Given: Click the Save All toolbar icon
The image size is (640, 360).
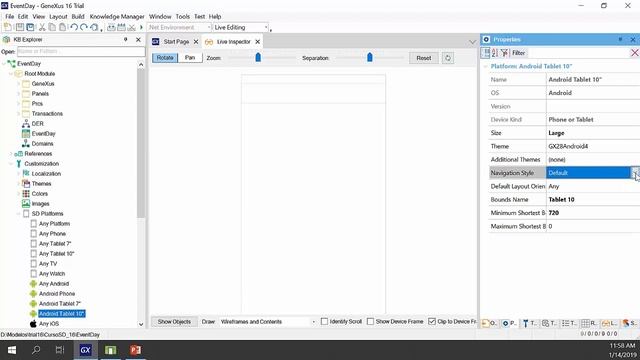Looking at the screenshot, I should click(x=30, y=27).
